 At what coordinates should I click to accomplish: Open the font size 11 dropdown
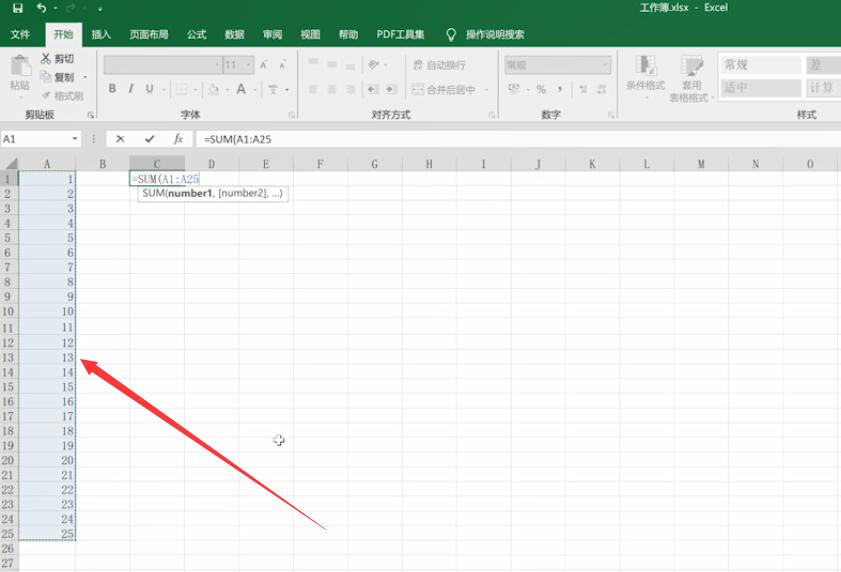pos(249,65)
